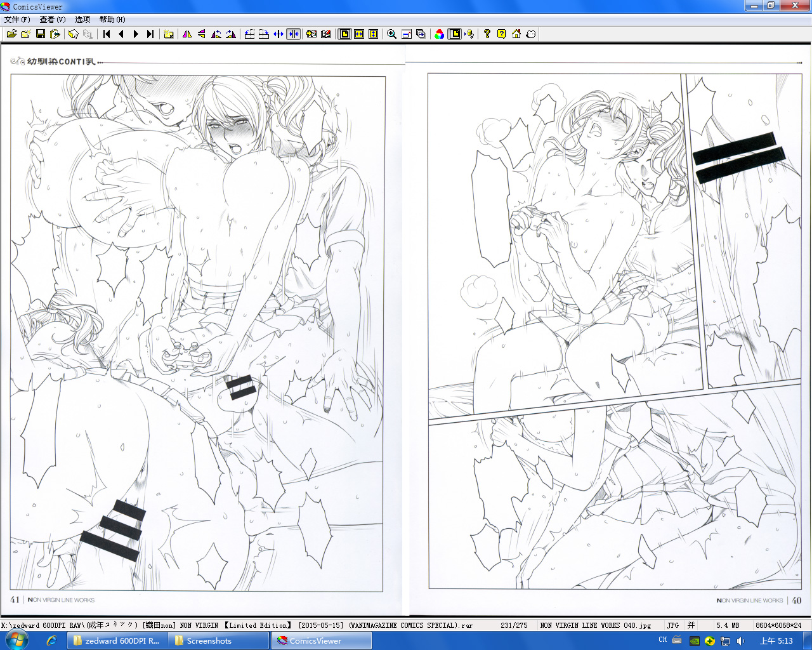Open ComicsViewer help

tap(487, 34)
